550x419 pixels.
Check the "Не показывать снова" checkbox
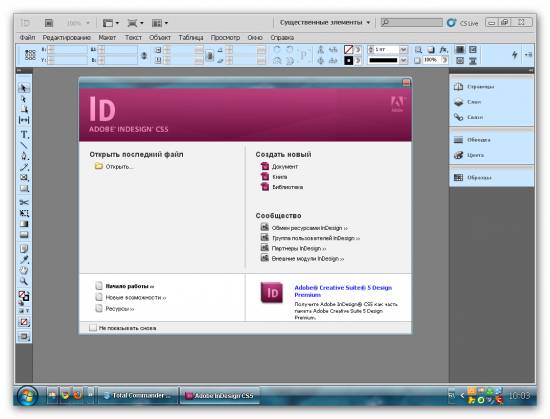point(93,328)
